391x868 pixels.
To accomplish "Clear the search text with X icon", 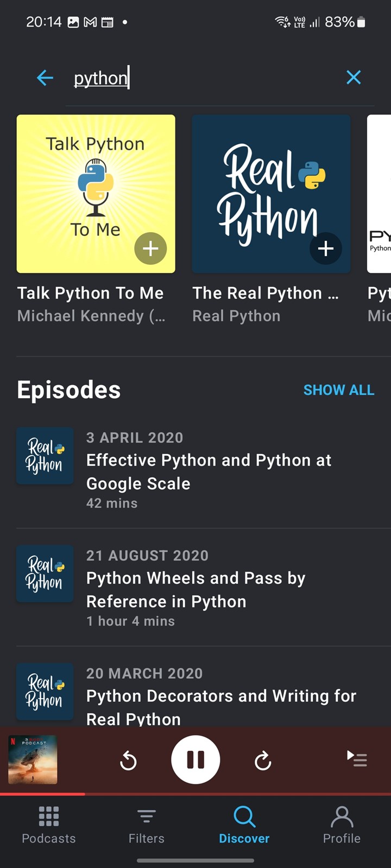I will click(354, 78).
